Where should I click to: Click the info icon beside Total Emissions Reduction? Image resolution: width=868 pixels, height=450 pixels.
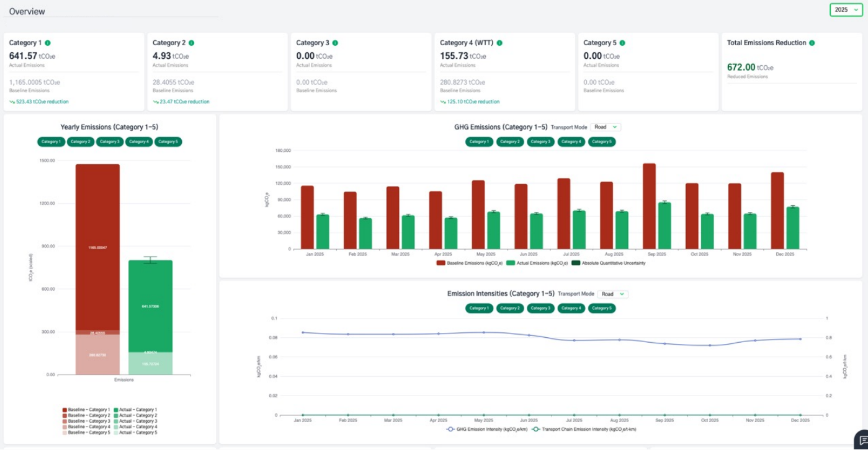812,43
